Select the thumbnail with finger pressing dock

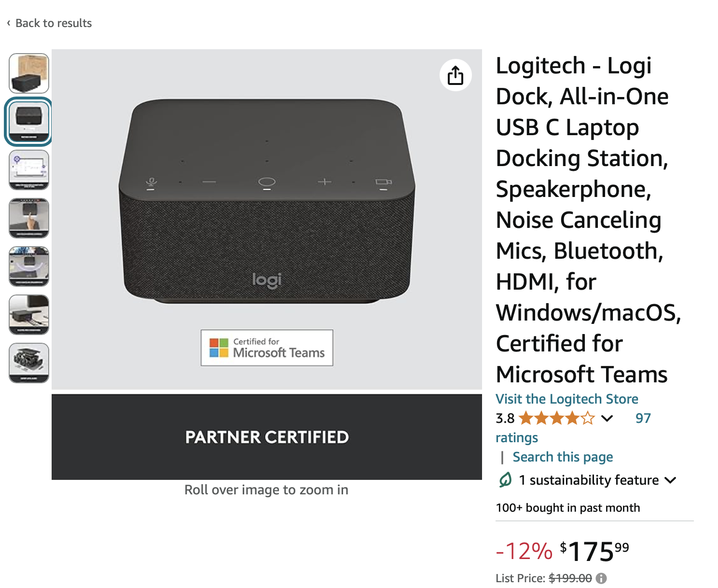coord(29,218)
